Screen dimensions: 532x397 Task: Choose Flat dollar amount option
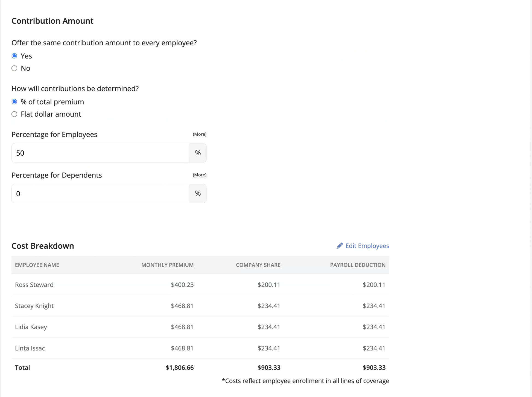point(14,114)
